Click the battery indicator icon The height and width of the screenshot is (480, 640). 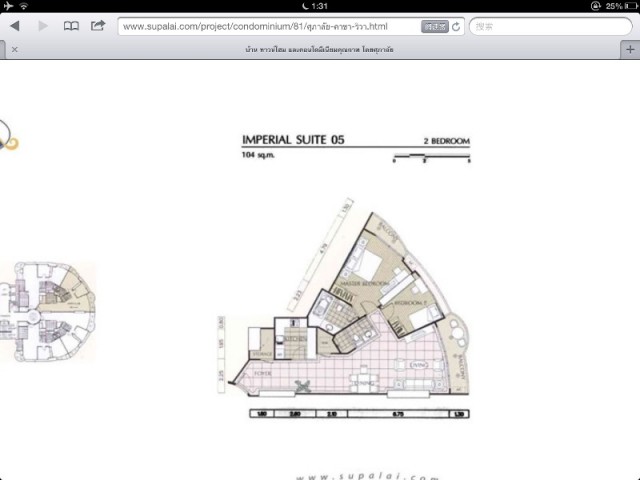coord(631,6)
